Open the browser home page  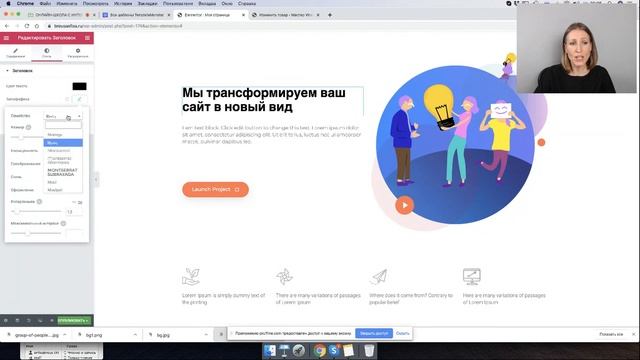click(37, 26)
